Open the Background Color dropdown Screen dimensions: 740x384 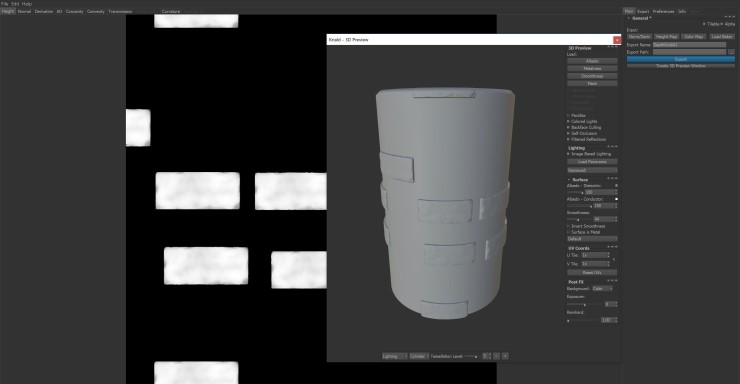tap(603, 289)
